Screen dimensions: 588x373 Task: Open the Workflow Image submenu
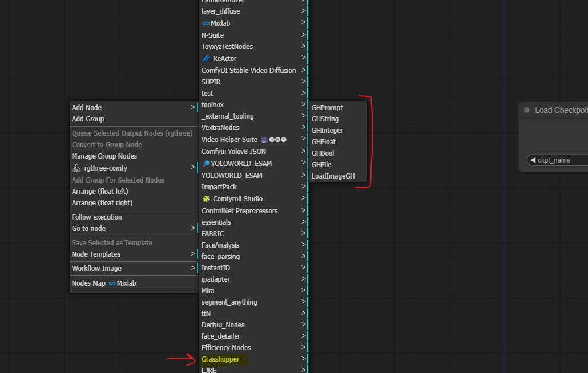click(134, 269)
